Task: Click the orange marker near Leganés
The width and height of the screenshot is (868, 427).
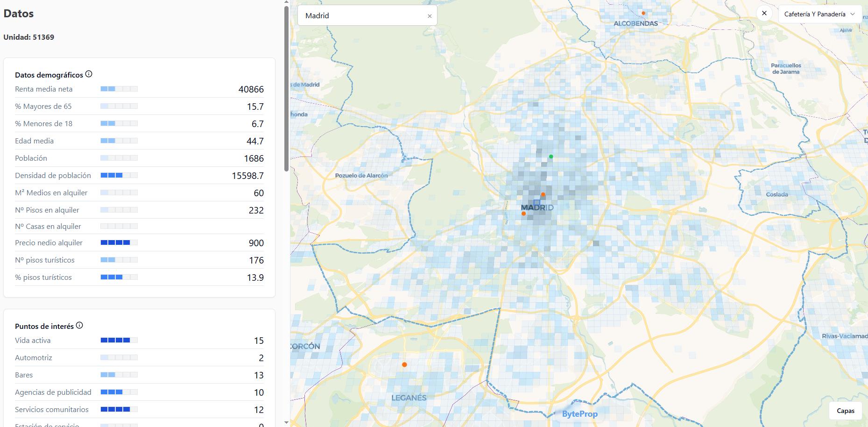Action: 404,364
